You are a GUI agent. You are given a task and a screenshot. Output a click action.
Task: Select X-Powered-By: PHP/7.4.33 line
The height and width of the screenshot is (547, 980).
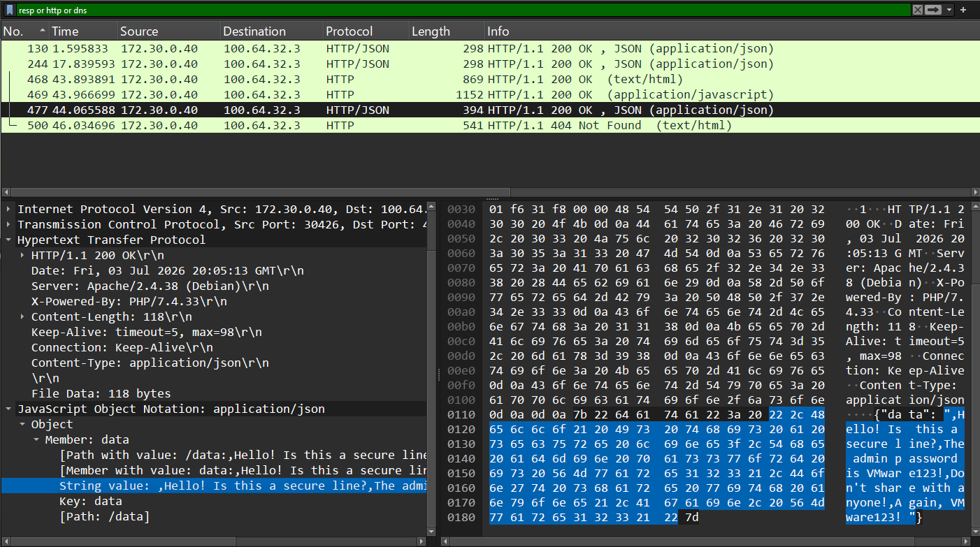coord(129,301)
